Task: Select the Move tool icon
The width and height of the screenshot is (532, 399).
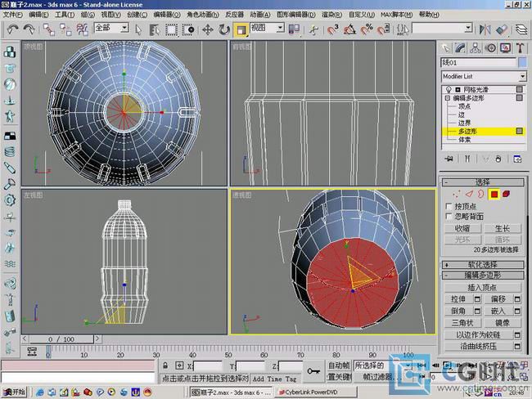Action: click(207, 29)
